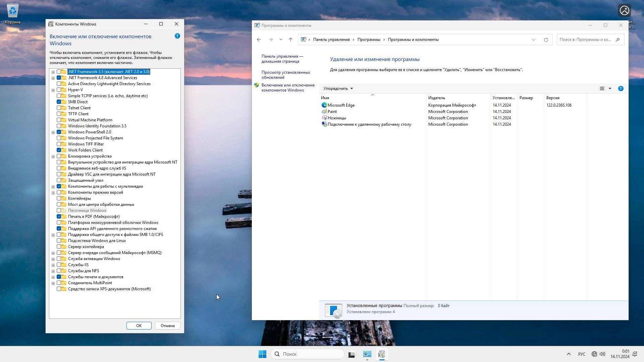Expand the Windows PowerShell 2.0 node
This screenshot has height=362, width=644.
tap(53, 132)
